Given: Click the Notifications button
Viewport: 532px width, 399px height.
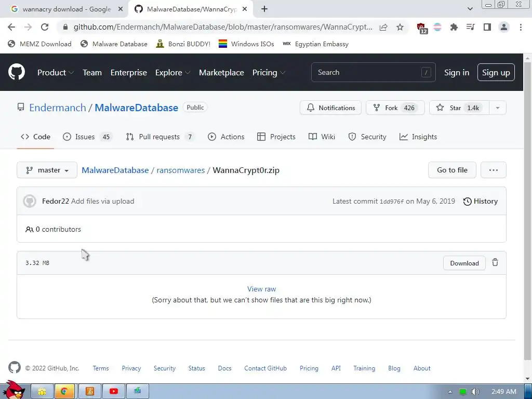Looking at the screenshot, I should coord(330,108).
